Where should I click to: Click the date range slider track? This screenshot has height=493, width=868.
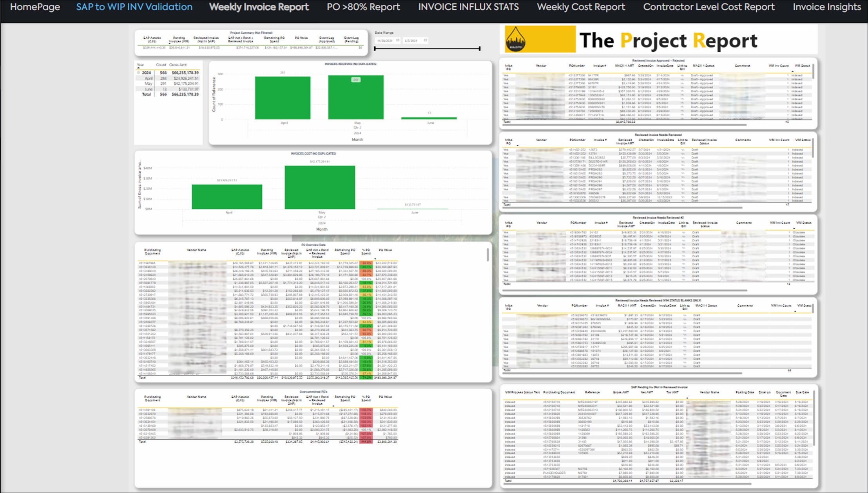click(x=427, y=49)
